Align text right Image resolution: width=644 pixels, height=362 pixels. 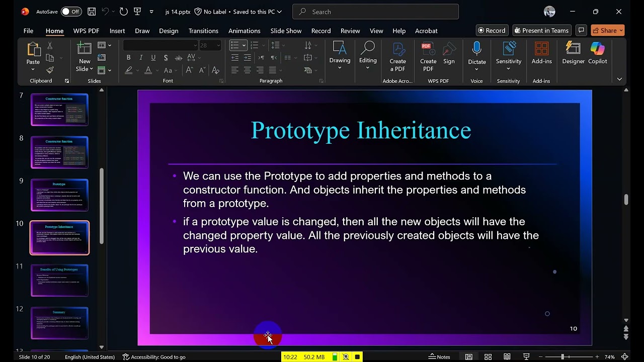point(260,70)
